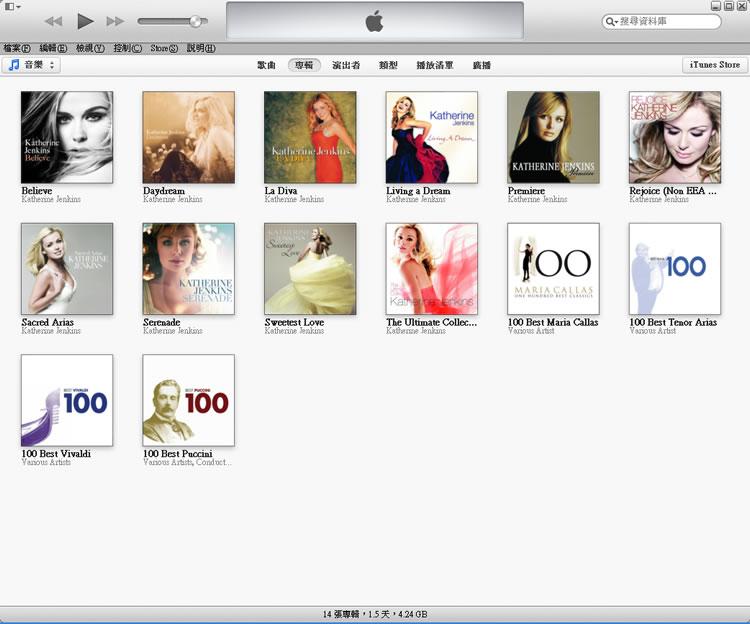750x624 pixels.
Task: Select the 專輯 albums tab
Action: (304, 65)
